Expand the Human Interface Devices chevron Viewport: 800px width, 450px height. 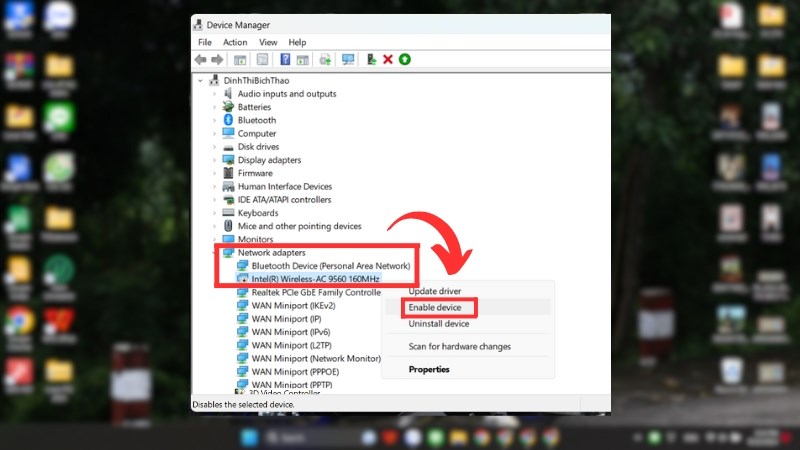[x=214, y=187]
